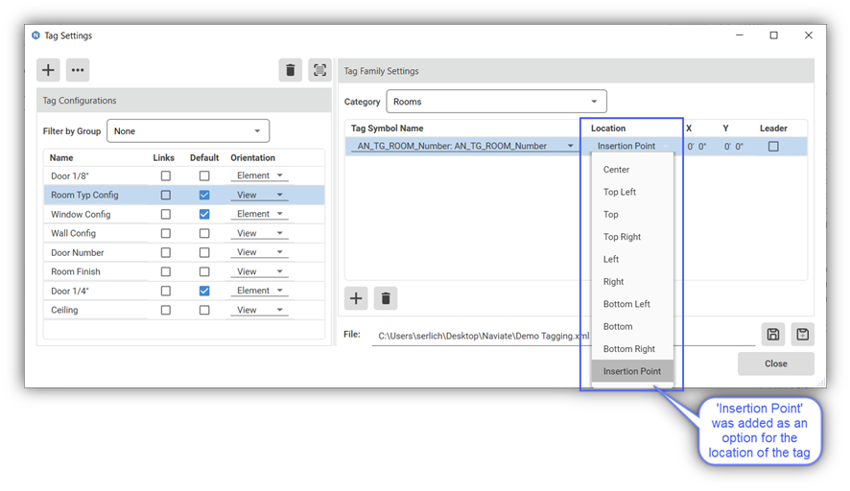Select the Wall Config row

point(184,233)
